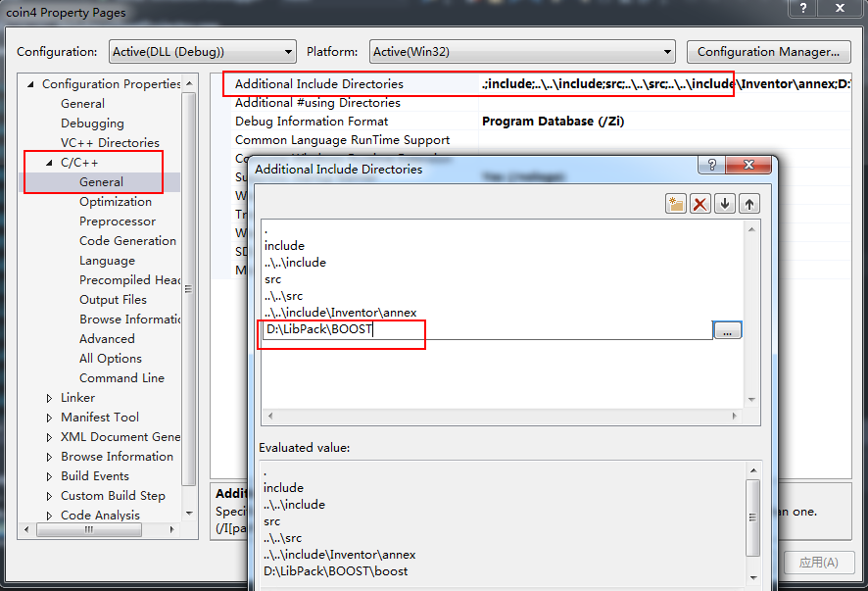This screenshot has height=591, width=868.
Task: Click the red X delete line icon
Action: pyautogui.click(x=700, y=204)
